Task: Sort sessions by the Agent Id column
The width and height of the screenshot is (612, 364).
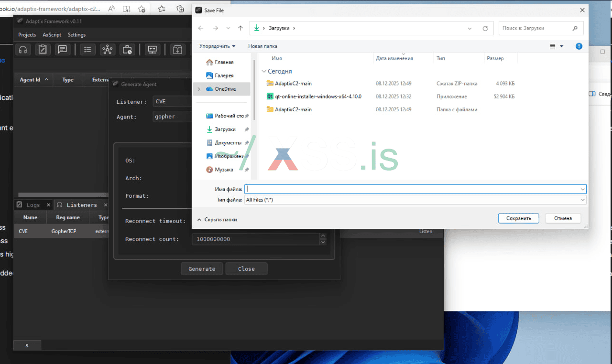Action: (x=33, y=80)
